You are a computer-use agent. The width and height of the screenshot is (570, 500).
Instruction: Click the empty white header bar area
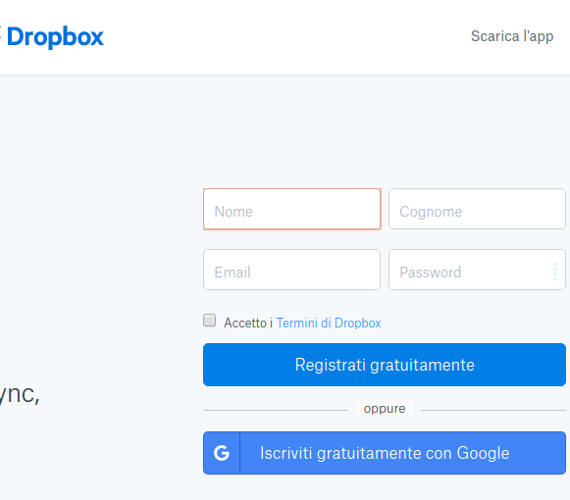pos(287,36)
